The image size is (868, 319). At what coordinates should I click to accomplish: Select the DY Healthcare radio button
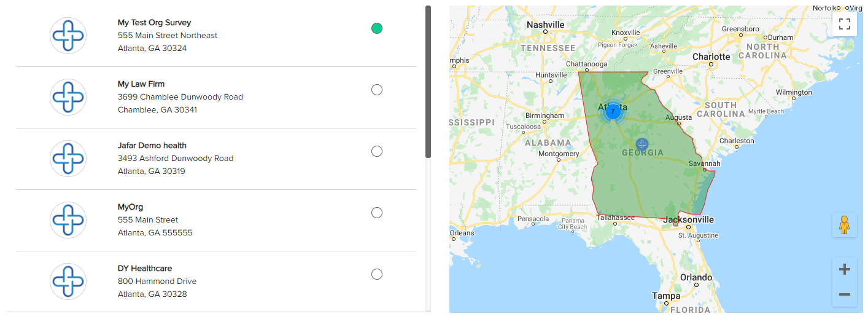pos(377,274)
